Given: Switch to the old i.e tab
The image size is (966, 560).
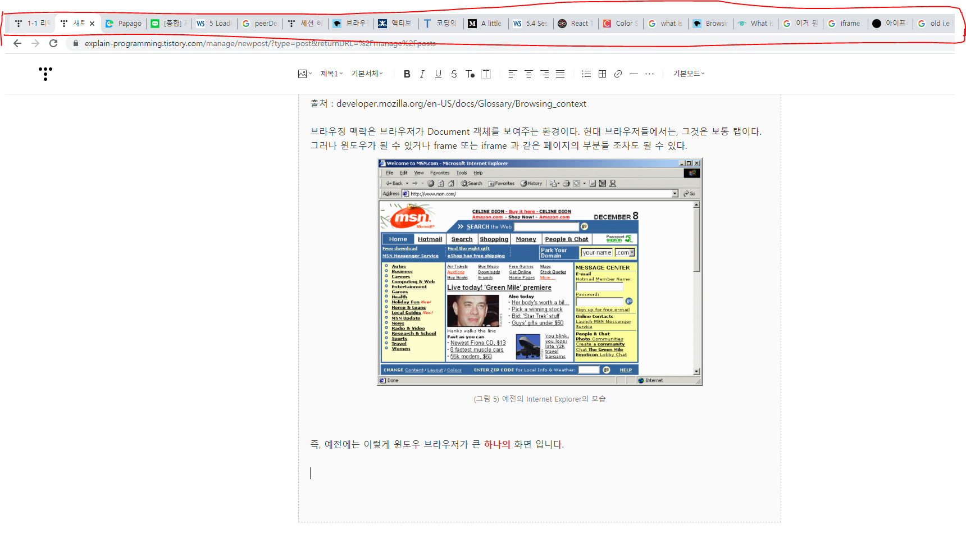Looking at the screenshot, I should (x=935, y=23).
